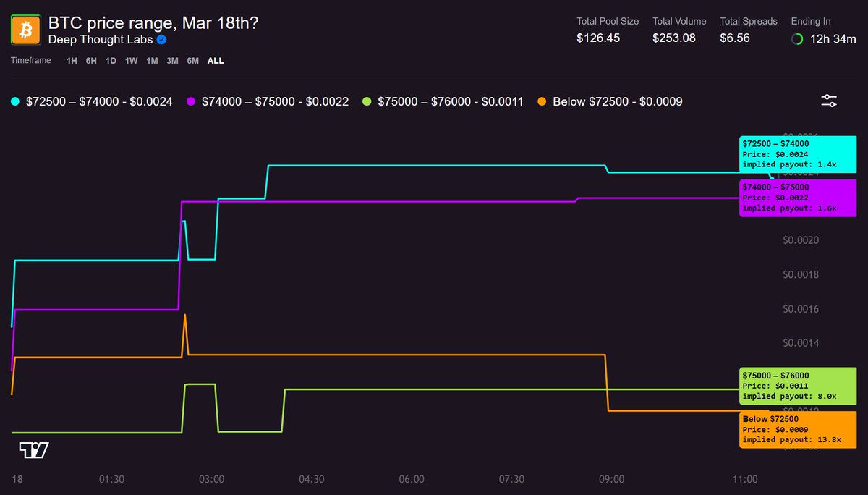Select the ALL timeframe tab
The width and height of the screenshot is (868, 495).
(216, 62)
